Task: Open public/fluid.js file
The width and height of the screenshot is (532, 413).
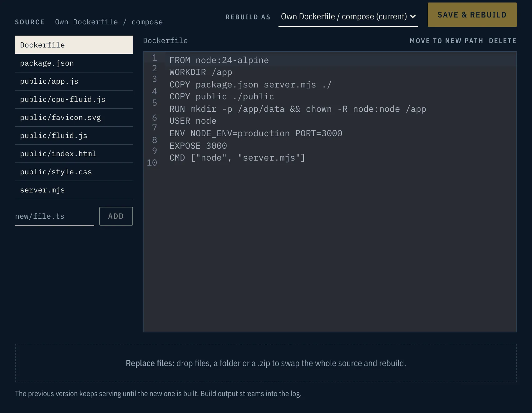Action: coord(74,136)
